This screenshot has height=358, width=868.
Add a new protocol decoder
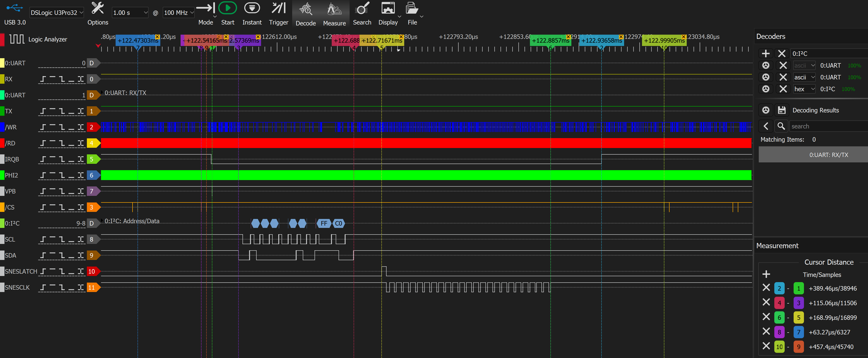click(x=766, y=53)
